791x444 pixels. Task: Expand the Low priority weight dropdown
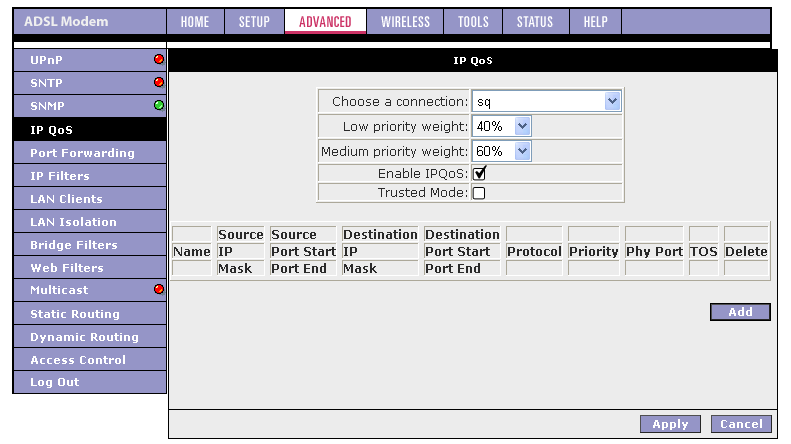pos(502,126)
